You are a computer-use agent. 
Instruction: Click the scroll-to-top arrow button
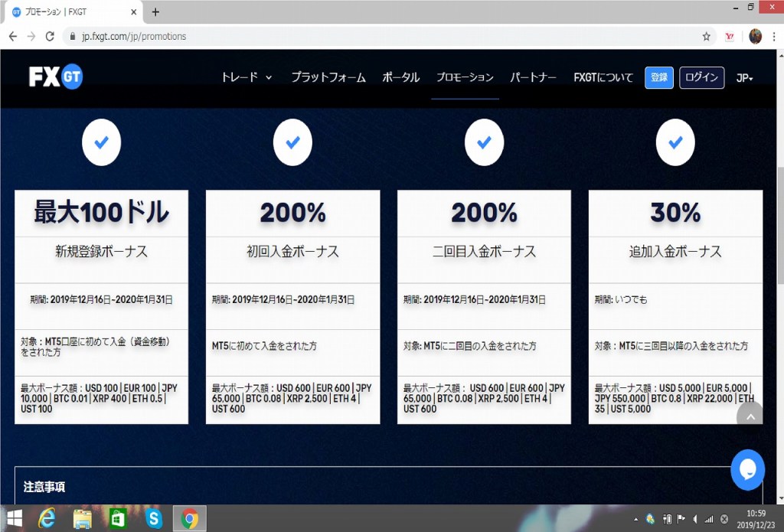(750, 416)
